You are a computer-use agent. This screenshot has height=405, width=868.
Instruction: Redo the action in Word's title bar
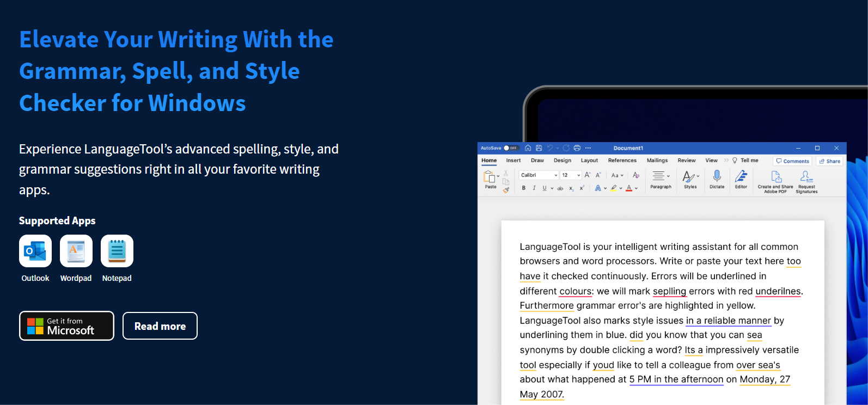566,148
